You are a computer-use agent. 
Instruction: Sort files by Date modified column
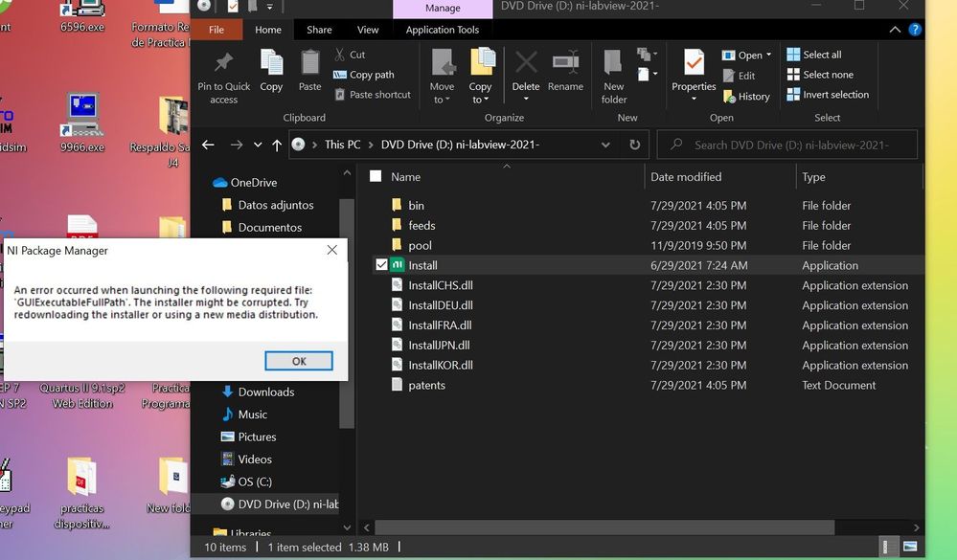pyautogui.click(x=685, y=177)
